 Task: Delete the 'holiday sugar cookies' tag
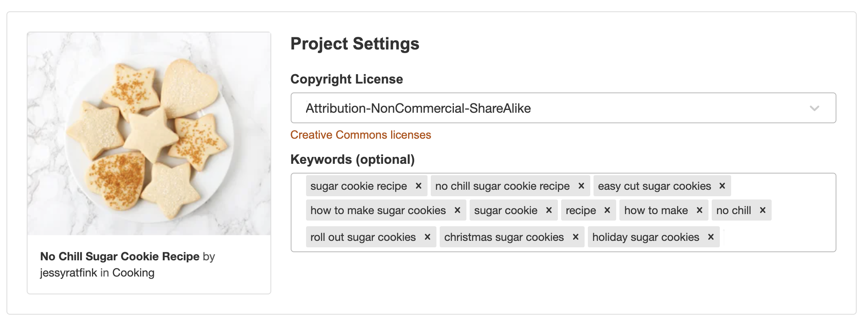pos(711,237)
